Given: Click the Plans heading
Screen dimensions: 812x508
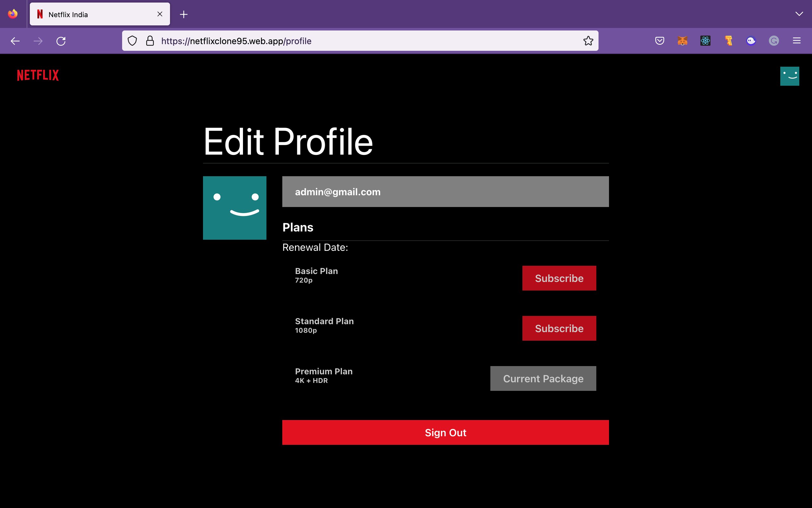Looking at the screenshot, I should [298, 227].
